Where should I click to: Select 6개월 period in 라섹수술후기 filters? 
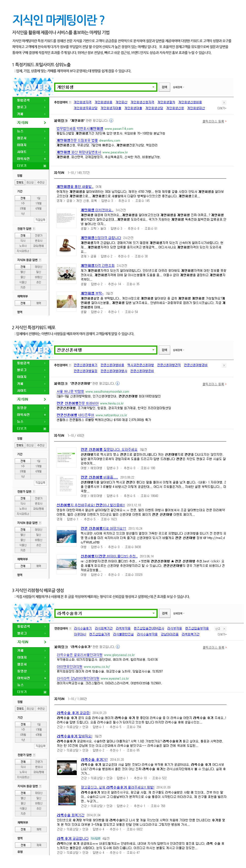(39, 734)
